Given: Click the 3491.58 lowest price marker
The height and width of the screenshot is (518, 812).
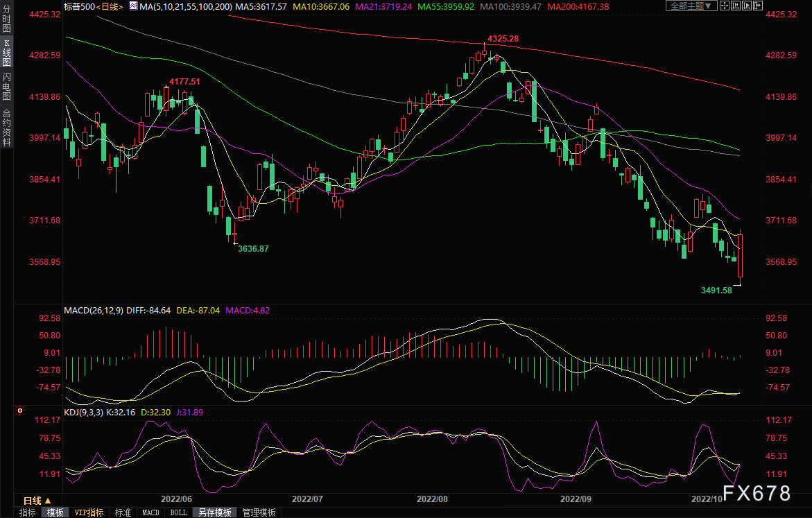Looking at the screenshot, I should click(717, 290).
